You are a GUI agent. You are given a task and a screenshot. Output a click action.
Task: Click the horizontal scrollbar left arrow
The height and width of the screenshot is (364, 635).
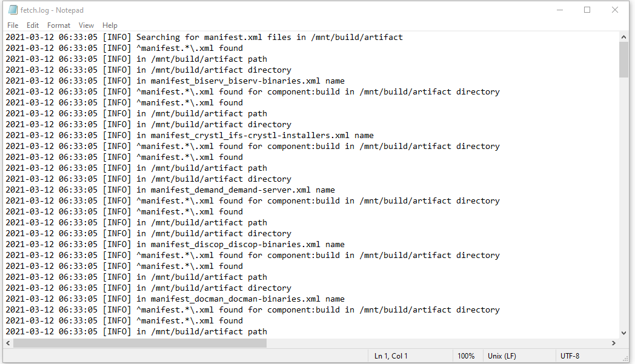8,343
